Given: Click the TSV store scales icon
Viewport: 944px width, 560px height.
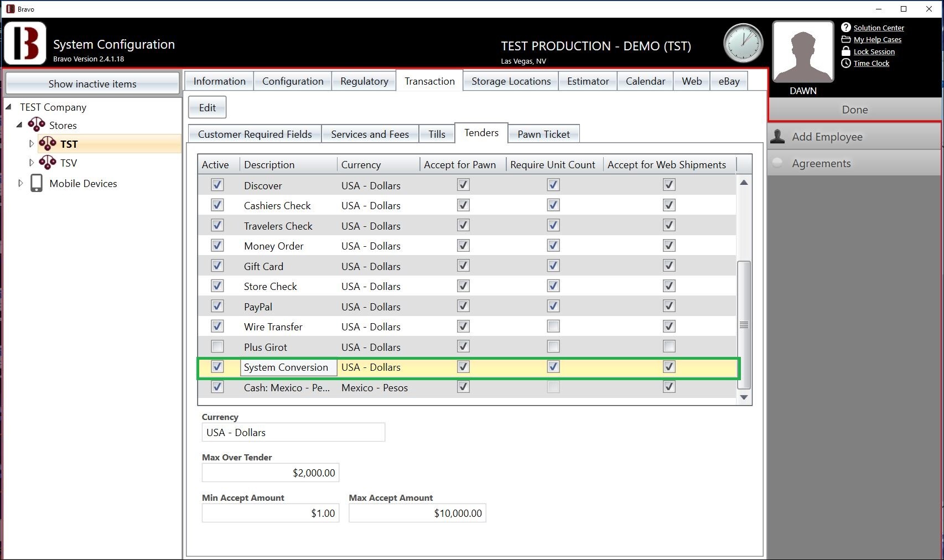Looking at the screenshot, I should [x=48, y=162].
